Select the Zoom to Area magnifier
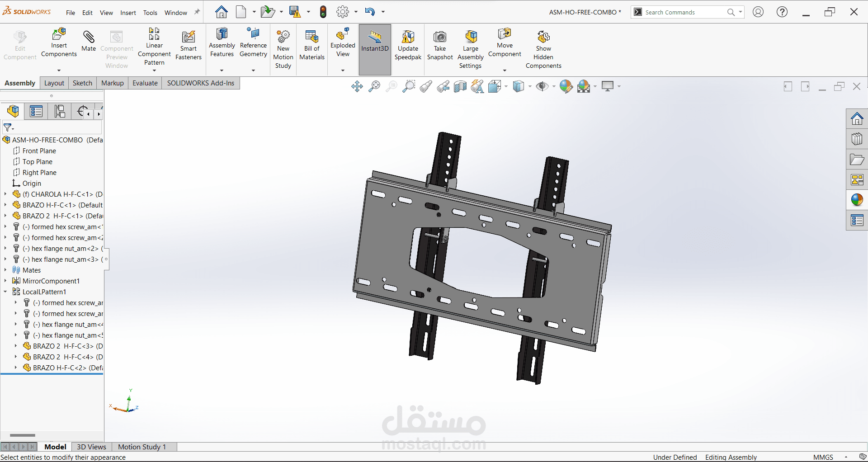The image size is (868, 462). click(408, 86)
